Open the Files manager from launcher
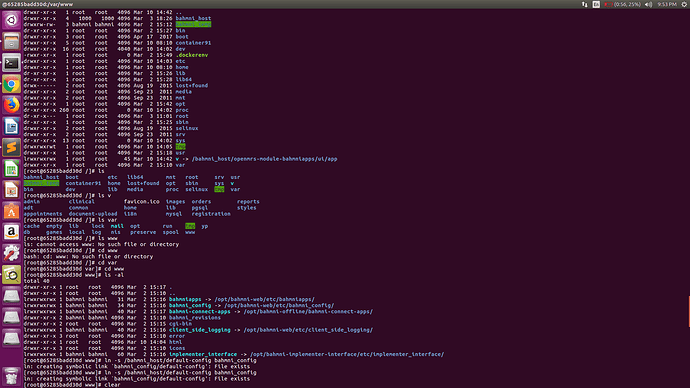This screenshot has height=388, width=690. (x=11, y=42)
